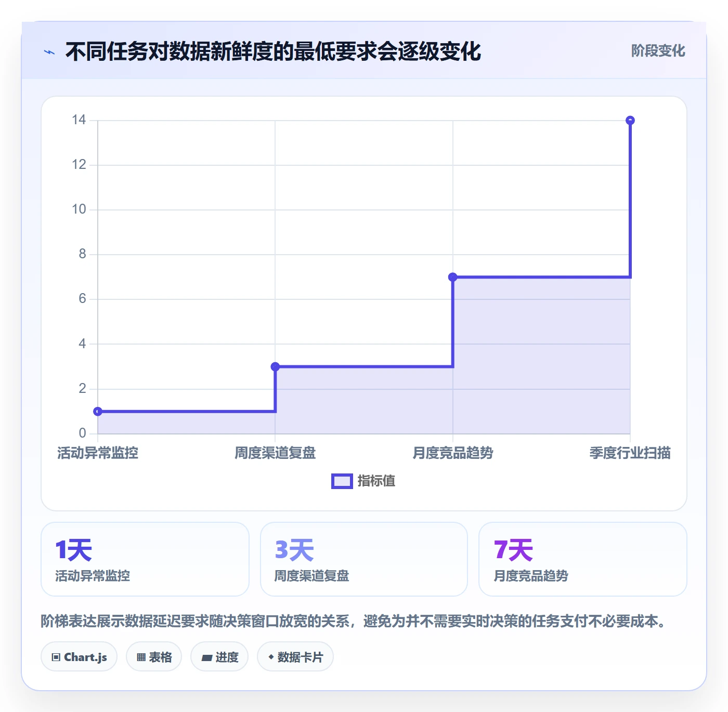Click the 月度竞品趋势 x-axis label

pos(453,453)
